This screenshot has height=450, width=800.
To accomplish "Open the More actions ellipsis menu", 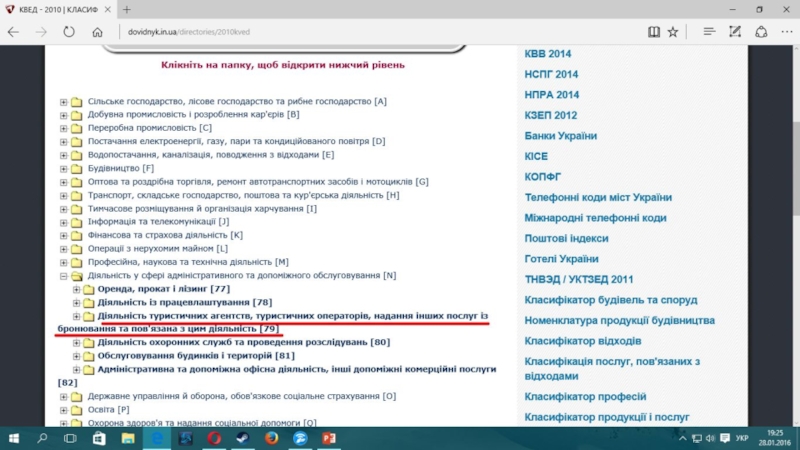I will click(787, 32).
